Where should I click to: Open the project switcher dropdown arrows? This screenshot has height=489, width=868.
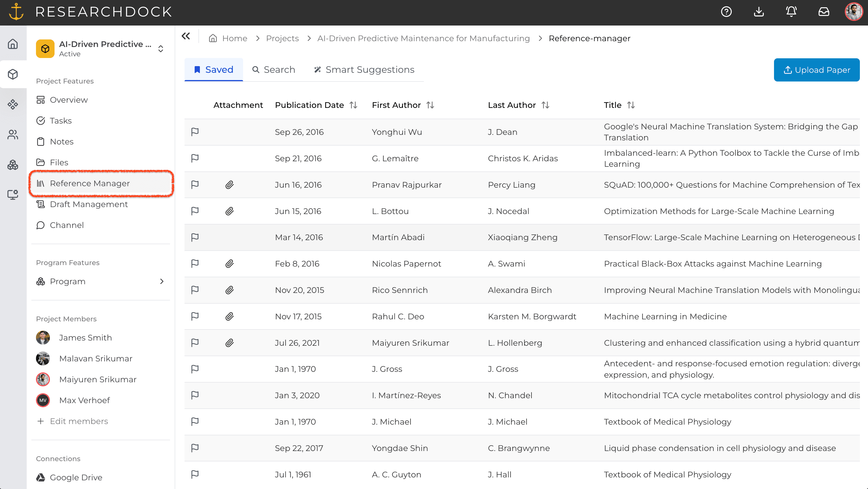point(161,49)
